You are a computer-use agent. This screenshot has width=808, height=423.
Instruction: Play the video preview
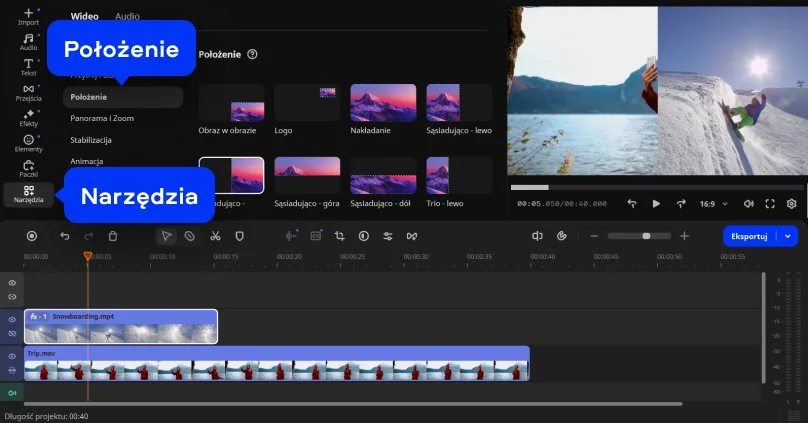tap(656, 204)
